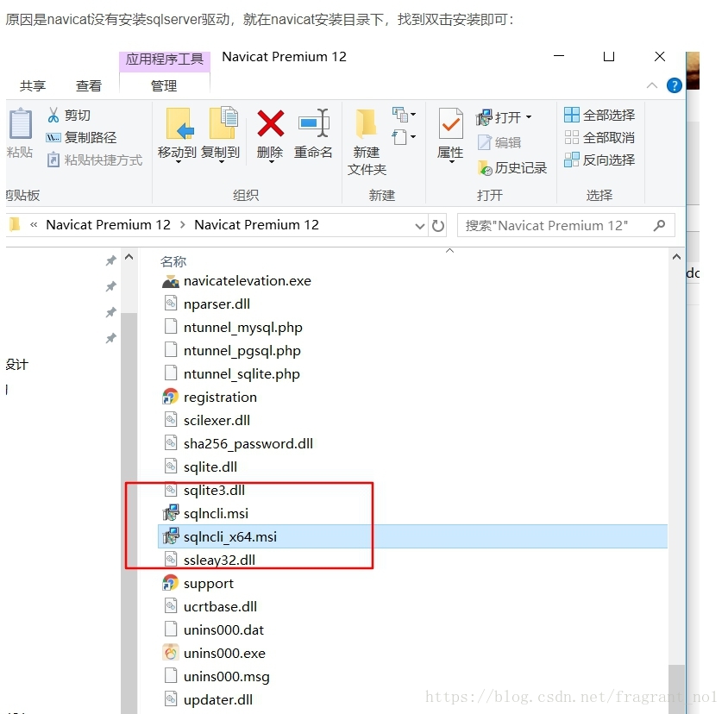Viewport: 728px width, 714px height.
Task: Sort files by the 名称 column header
Action: pos(173,262)
